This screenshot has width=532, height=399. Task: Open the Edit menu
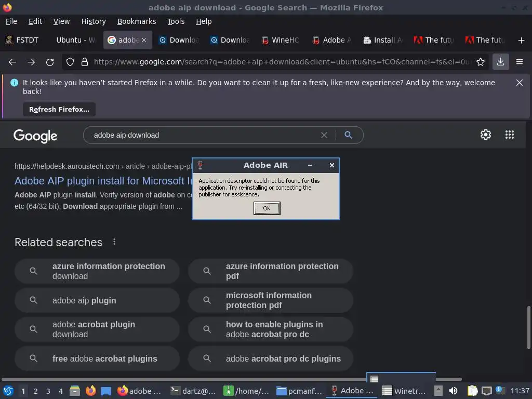pyautogui.click(x=35, y=21)
